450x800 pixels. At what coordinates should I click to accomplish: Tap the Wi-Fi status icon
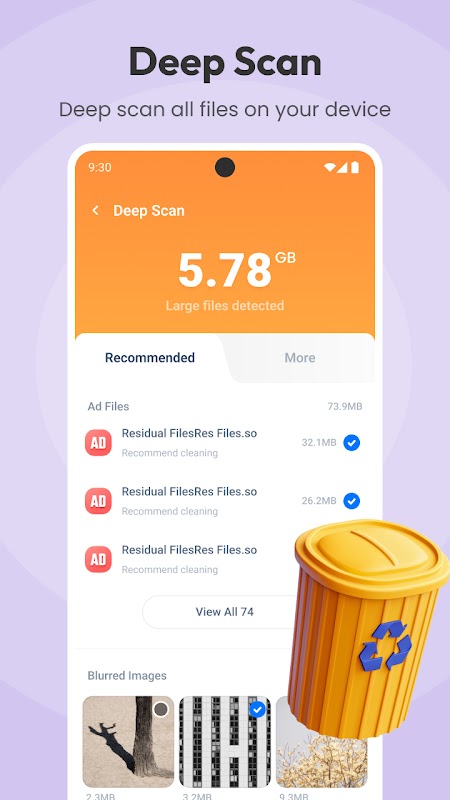pos(330,167)
